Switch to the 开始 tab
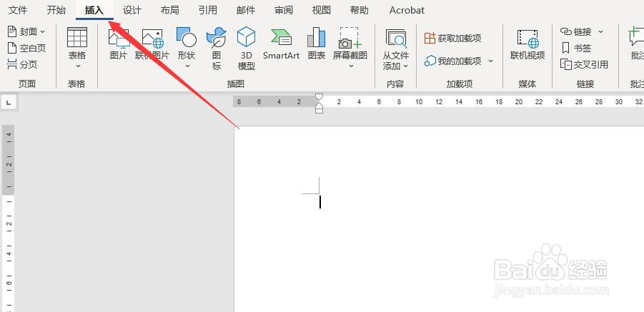The height and width of the screenshot is (312, 644). (56, 10)
